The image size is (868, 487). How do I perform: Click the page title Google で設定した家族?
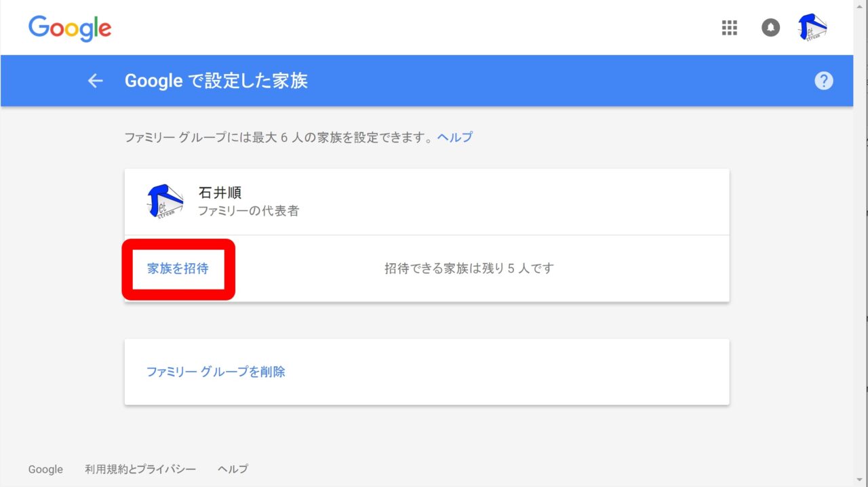(216, 81)
